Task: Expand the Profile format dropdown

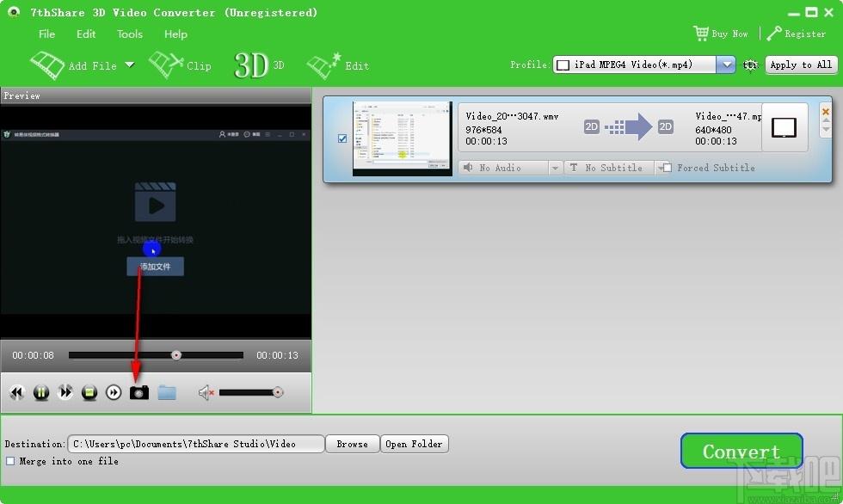Action: (726, 65)
